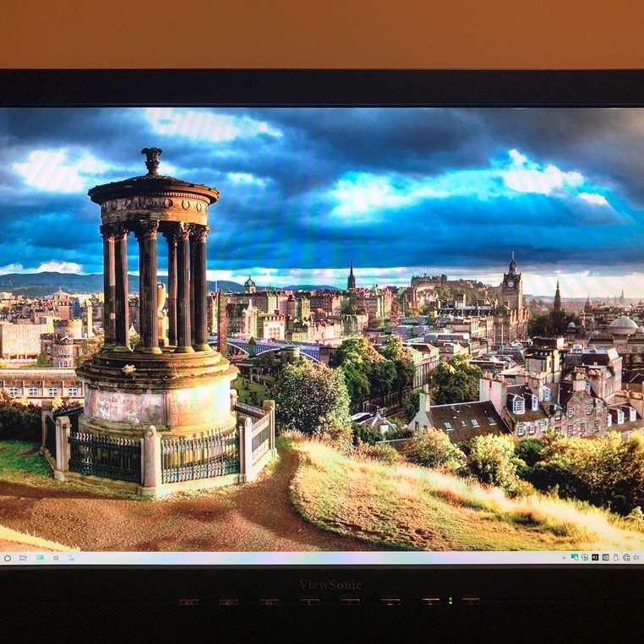The height and width of the screenshot is (644, 644).
Task: Open the Cortana circle on the taskbar
Action: pos(8,559)
